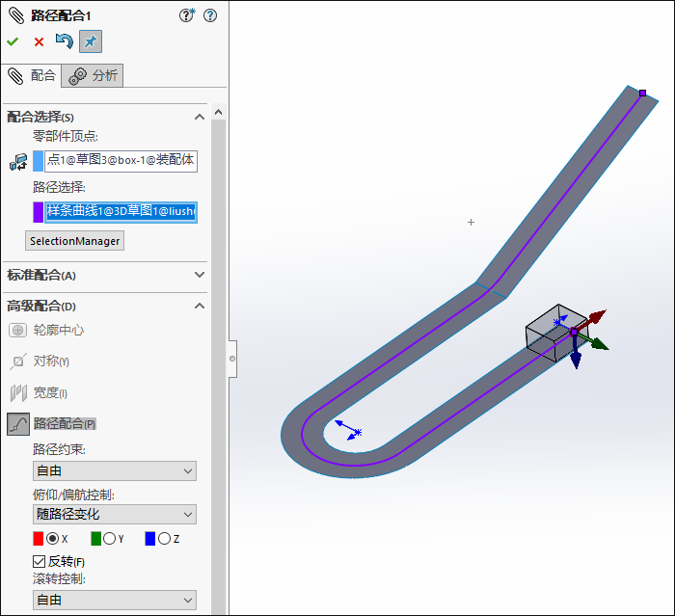Choose the 宽度(I) width mate icon
The height and width of the screenshot is (616, 675).
coord(18,392)
